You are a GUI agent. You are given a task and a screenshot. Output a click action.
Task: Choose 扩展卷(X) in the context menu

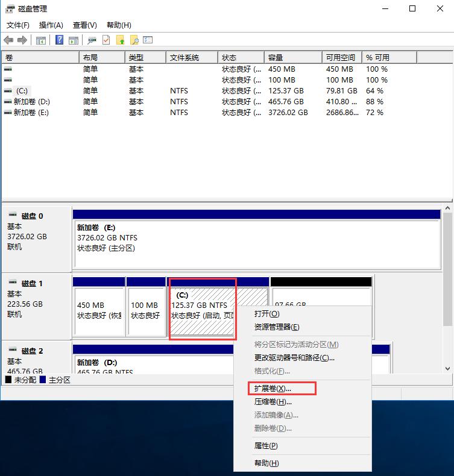click(x=303, y=389)
